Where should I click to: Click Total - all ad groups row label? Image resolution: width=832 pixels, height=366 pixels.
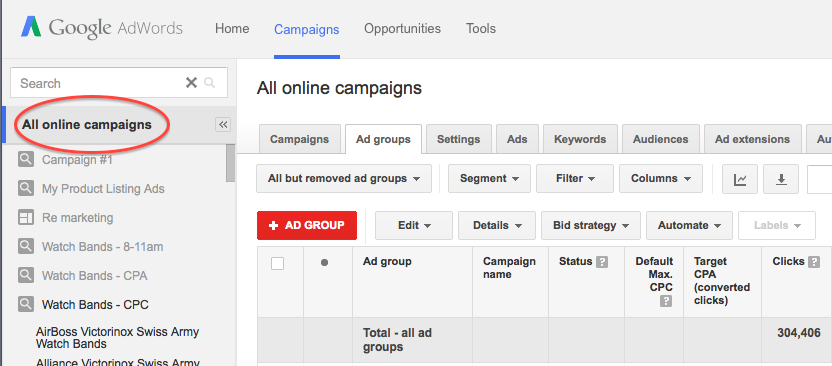click(397, 340)
